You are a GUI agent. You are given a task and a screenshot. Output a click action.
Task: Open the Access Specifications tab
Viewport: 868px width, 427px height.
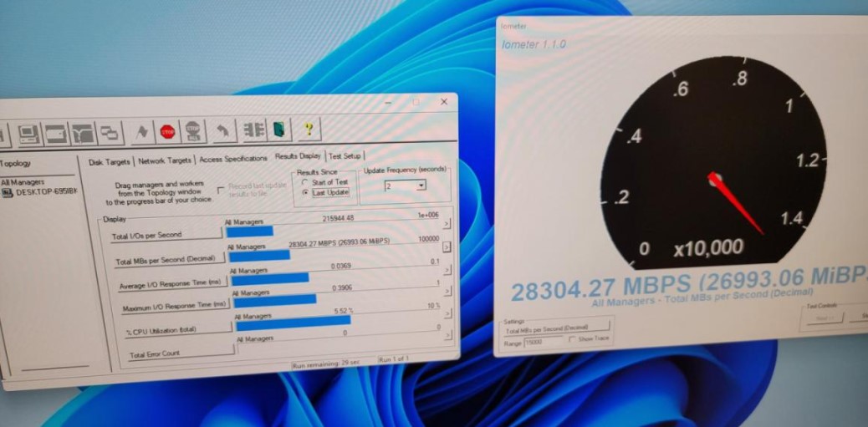233,159
